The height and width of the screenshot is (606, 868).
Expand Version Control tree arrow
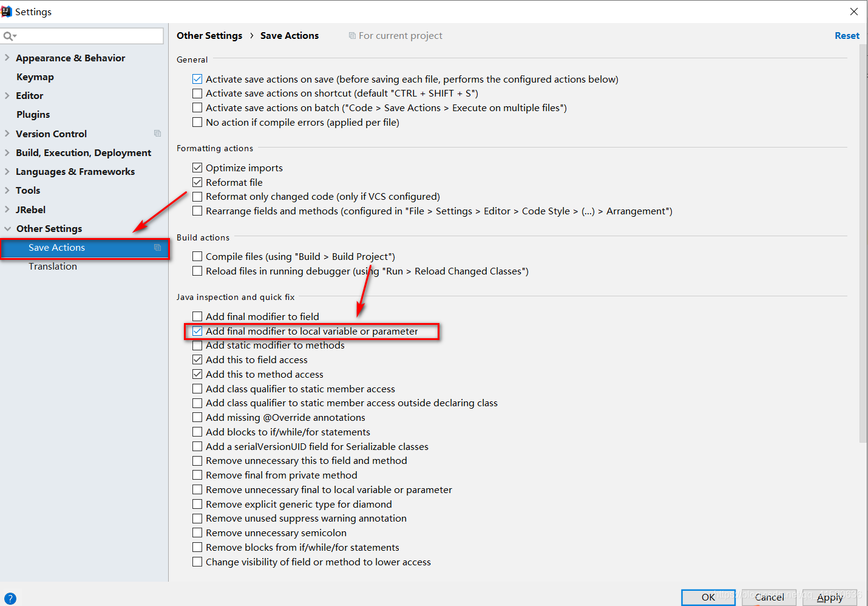(x=7, y=134)
